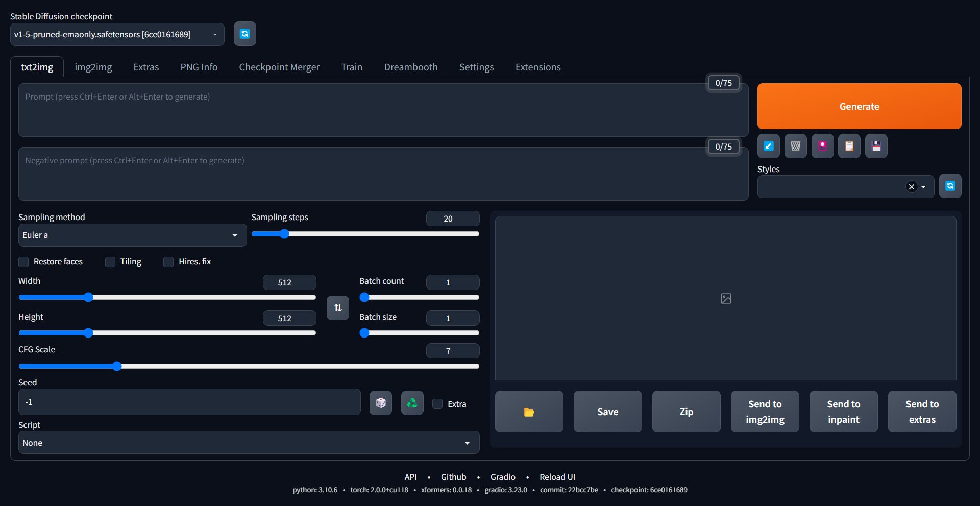Viewport: 980px width, 506px height.
Task: Save current prompt as a style
Action: pos(876,146)
